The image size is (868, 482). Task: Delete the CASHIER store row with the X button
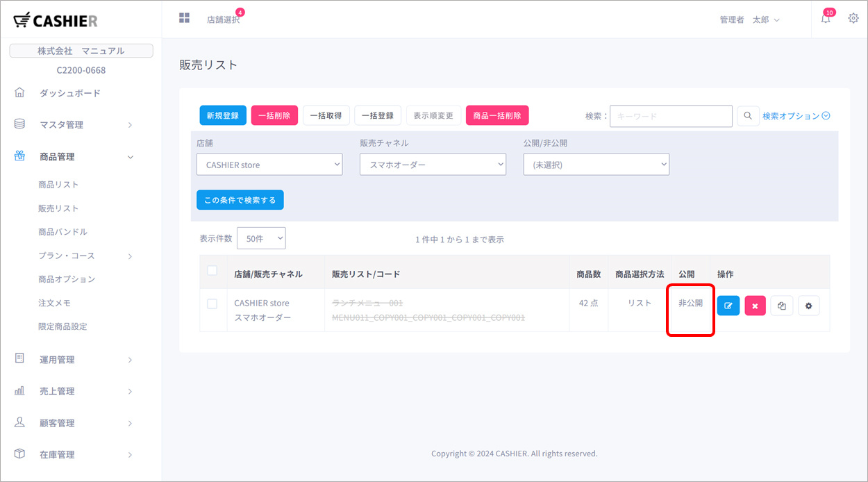(755, 306)
